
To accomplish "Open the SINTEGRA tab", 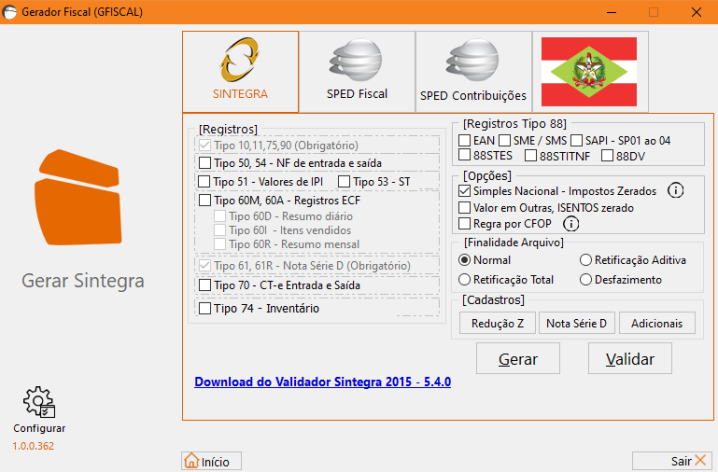I will [x=240, y=72].
